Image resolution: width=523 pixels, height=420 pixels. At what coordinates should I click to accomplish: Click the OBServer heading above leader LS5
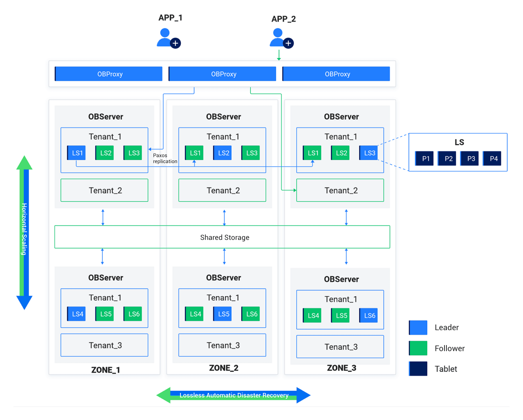tap(223, 277)
